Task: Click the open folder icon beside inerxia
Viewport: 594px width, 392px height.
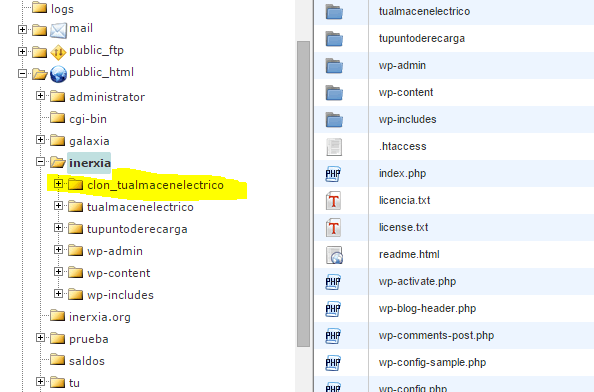Action: (58, 162)
